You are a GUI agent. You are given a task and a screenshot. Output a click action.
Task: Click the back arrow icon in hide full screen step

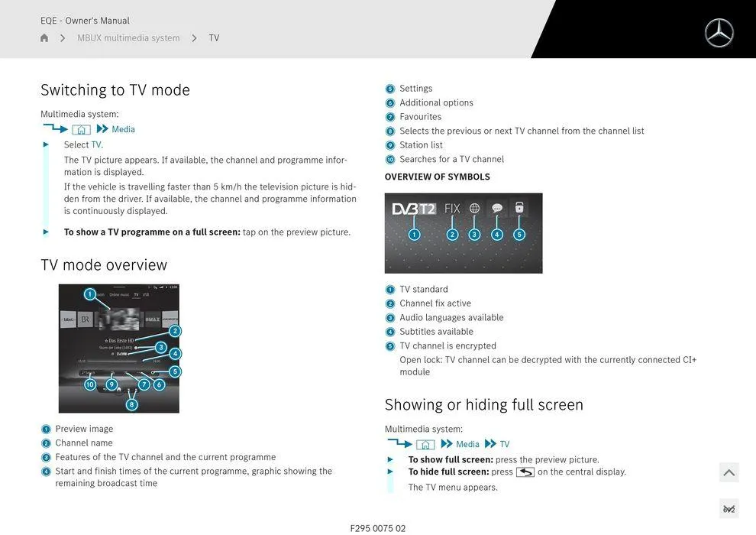(525, 472)
